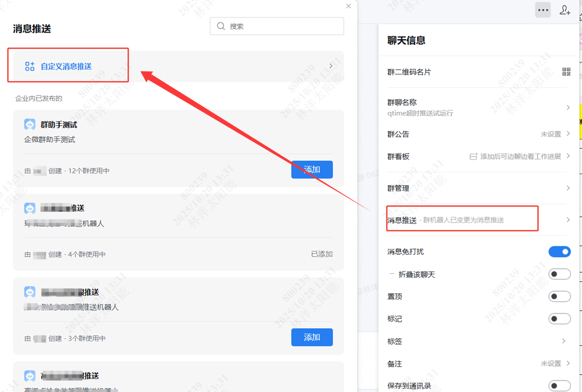Enable the 置顶 switch
The width and height of the screenshot is (582, 392).
(x=559, y=297)
